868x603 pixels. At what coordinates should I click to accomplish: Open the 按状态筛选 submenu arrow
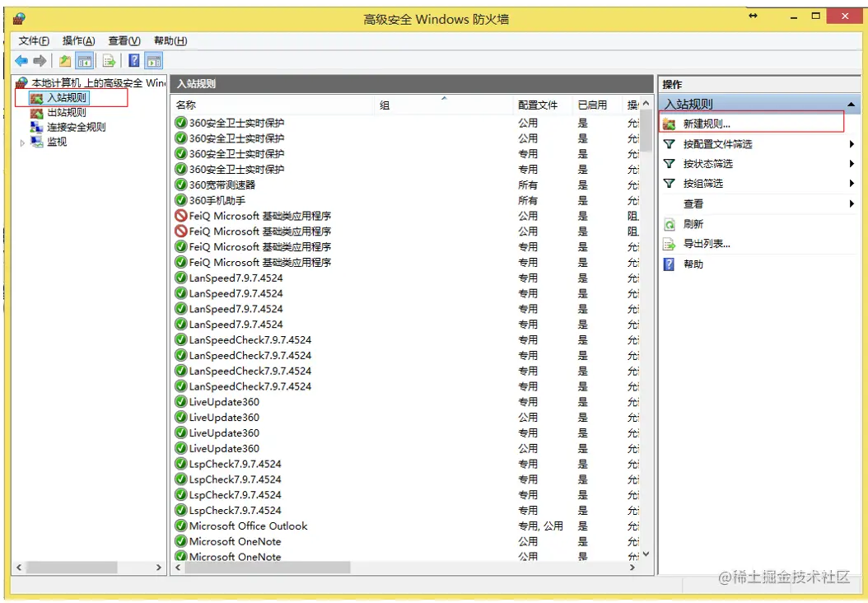pos(852,163)
